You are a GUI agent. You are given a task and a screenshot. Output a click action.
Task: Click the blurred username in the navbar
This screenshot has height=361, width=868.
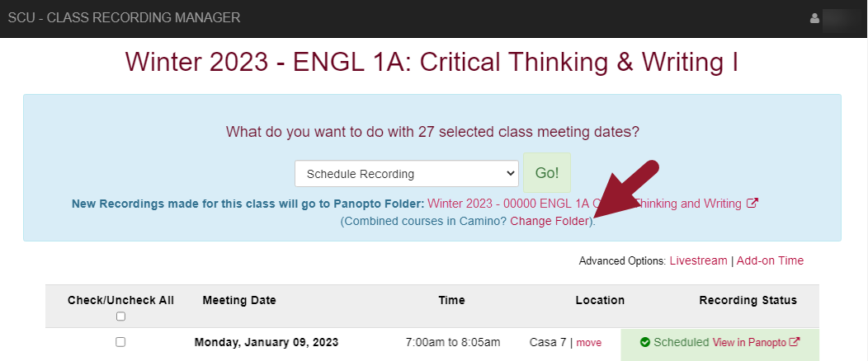tap(841, 18)
